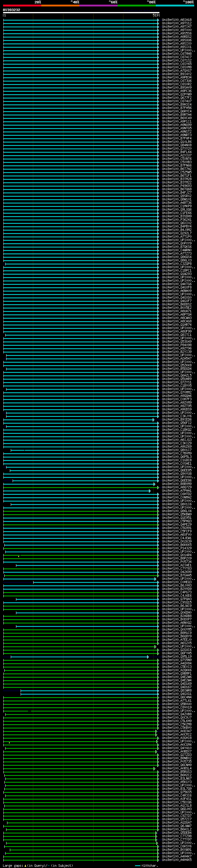
Task: Click the cyan alignment bar for UniRef100_A8IA18
Action: 81,20
